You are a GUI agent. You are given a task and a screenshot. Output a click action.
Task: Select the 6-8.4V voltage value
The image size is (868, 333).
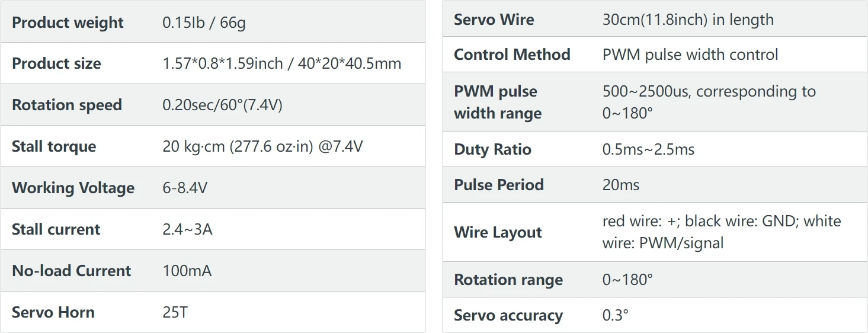coord(185,188)
